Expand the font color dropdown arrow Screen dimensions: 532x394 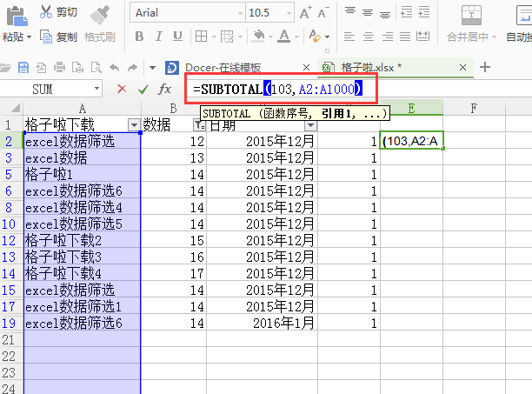296,37
